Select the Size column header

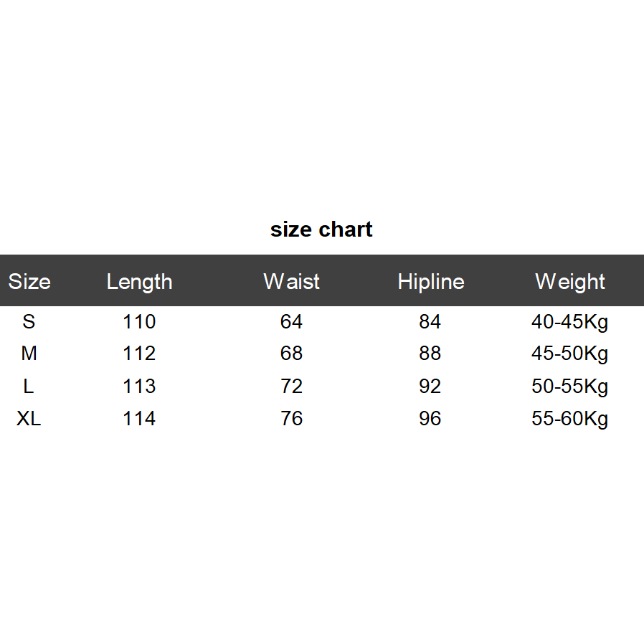pyautogui.click(x=29, y=281)
